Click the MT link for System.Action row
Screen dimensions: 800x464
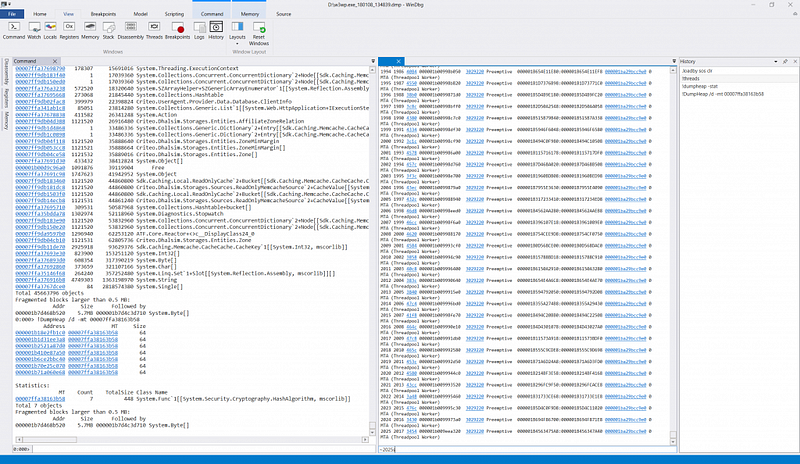point(40,114)
